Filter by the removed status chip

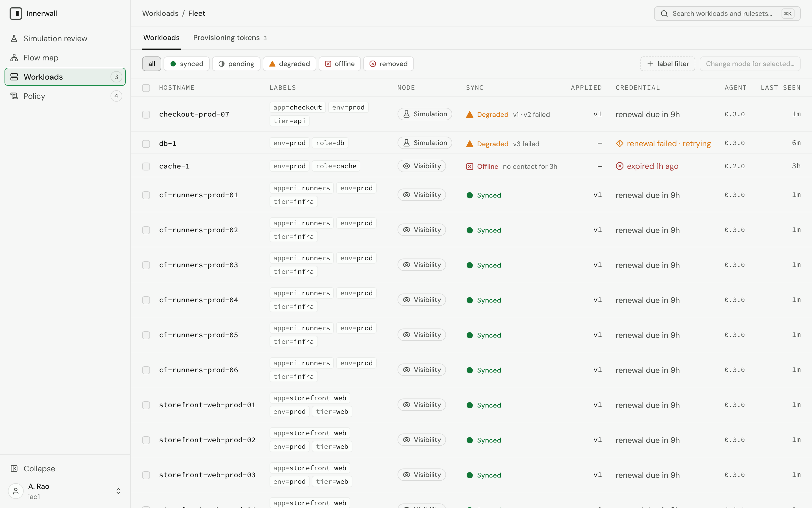pyautogui.click(x=388, y=64)
